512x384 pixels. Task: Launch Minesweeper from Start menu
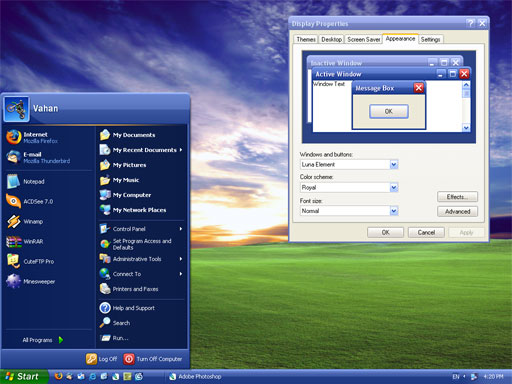click(x=48, y=281)
